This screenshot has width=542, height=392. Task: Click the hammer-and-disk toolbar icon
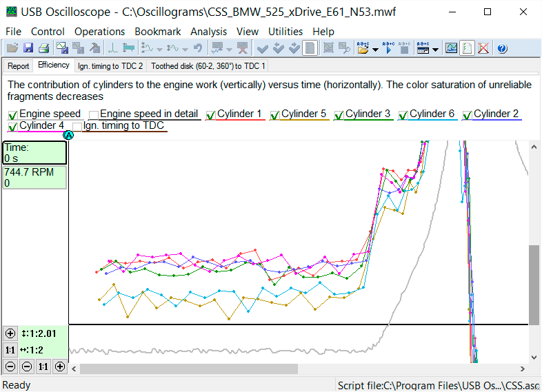coord(94,48)
